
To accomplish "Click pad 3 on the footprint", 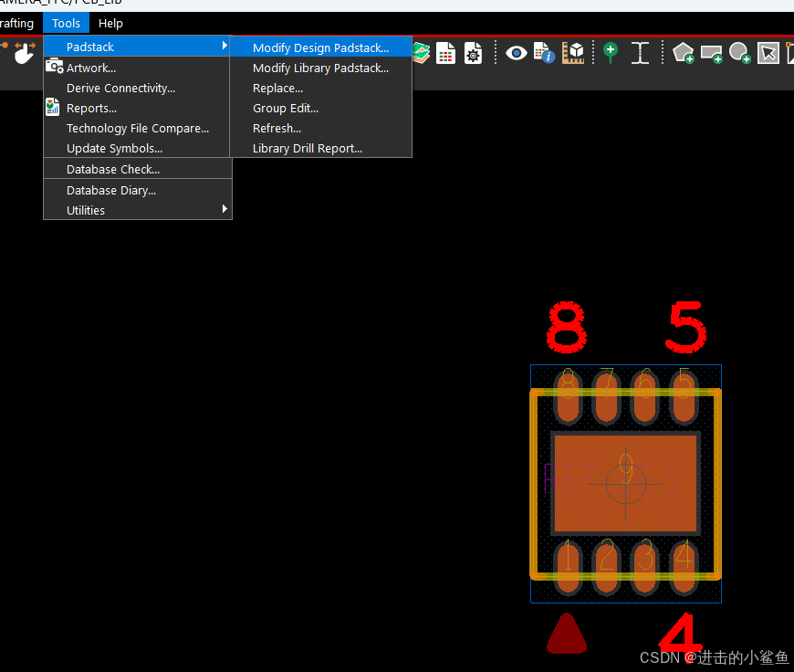I will tap(645, 566).
